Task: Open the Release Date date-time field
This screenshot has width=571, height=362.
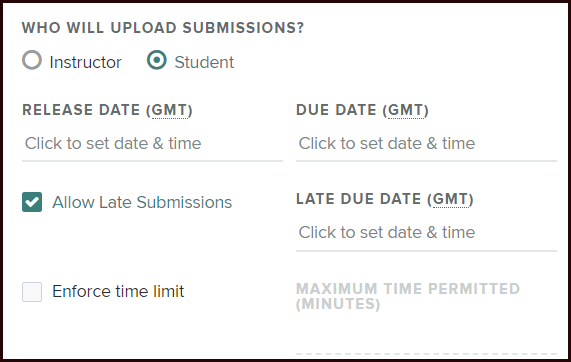Action: 152,144
